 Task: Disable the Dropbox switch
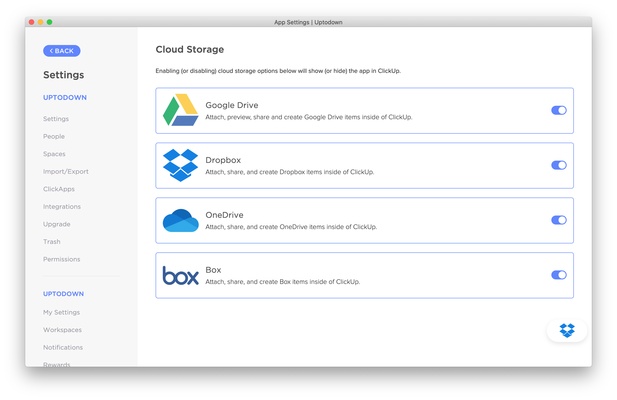(559, 165)
